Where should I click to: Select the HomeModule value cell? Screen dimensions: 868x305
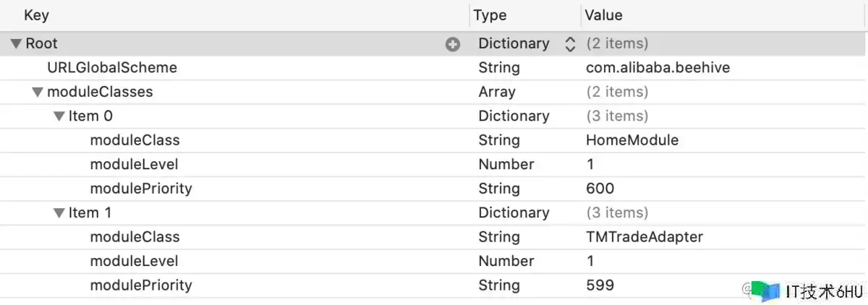(x=631, y=140)
